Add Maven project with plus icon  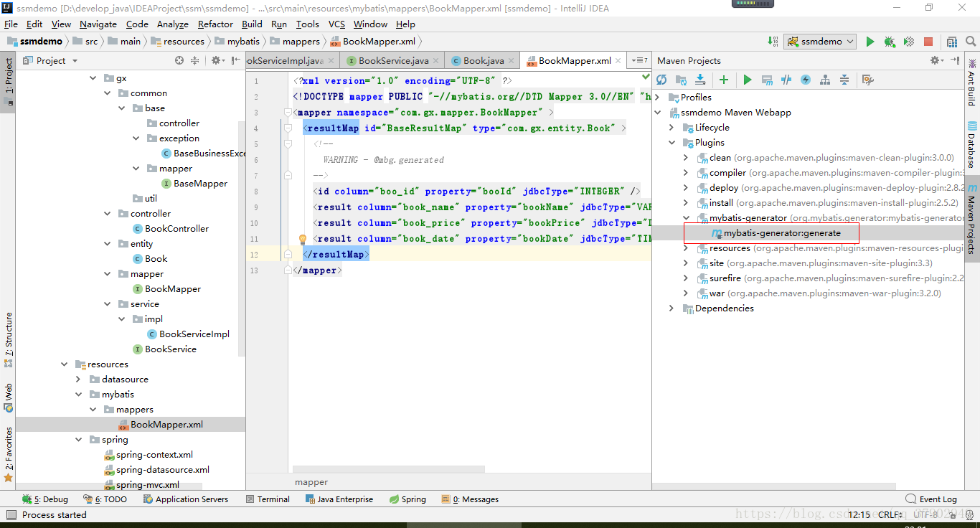[724, 80]
